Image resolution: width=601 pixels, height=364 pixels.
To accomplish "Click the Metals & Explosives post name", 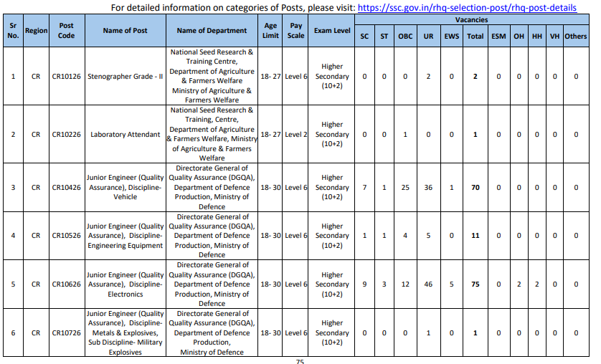I will [x=125, y=333].
